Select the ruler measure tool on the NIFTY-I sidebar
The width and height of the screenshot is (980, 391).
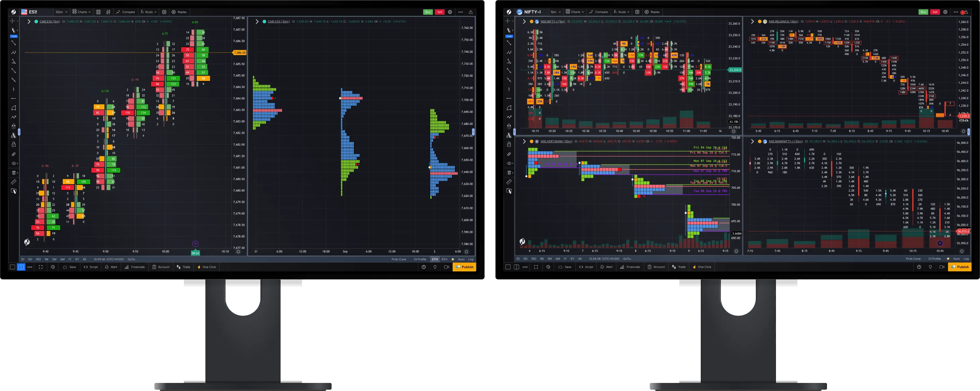tap(509, 182)
